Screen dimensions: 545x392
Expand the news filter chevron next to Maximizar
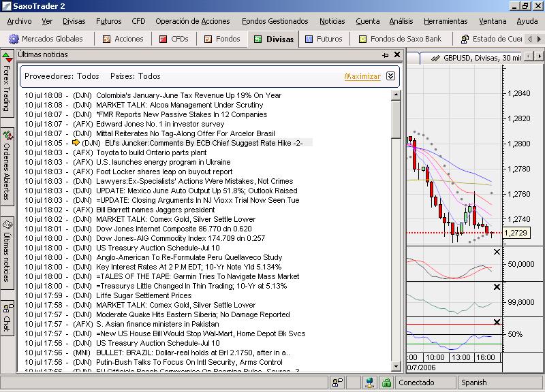pos(390,76)
